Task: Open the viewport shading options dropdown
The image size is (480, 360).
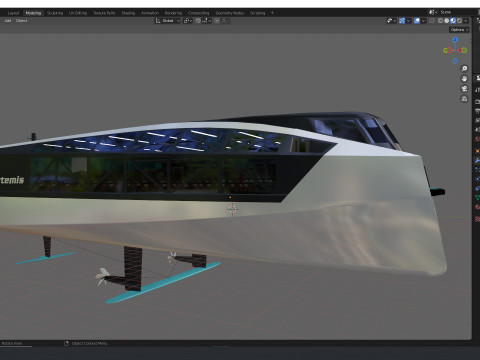Action: 466,21
